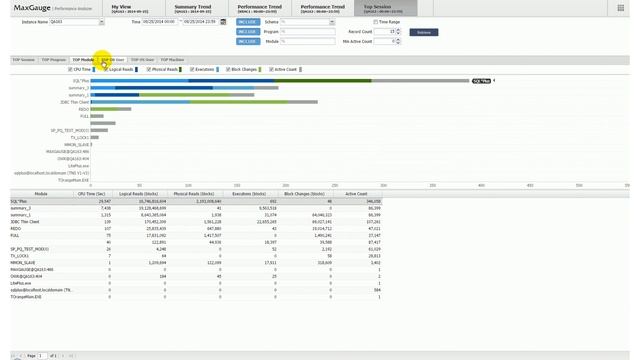Open the grid menu icon at top right

(x=620, y=8)
